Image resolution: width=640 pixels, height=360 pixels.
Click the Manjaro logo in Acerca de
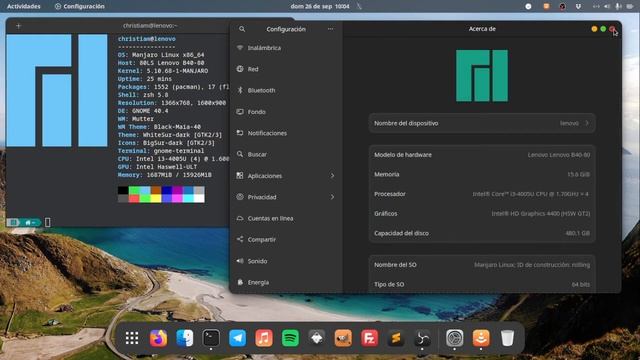[482, 76]
